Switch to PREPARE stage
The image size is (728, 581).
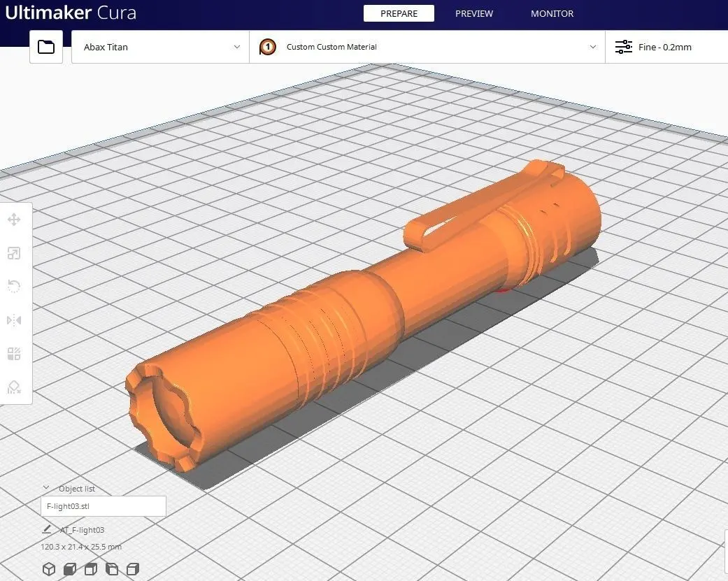pos(399,13)
